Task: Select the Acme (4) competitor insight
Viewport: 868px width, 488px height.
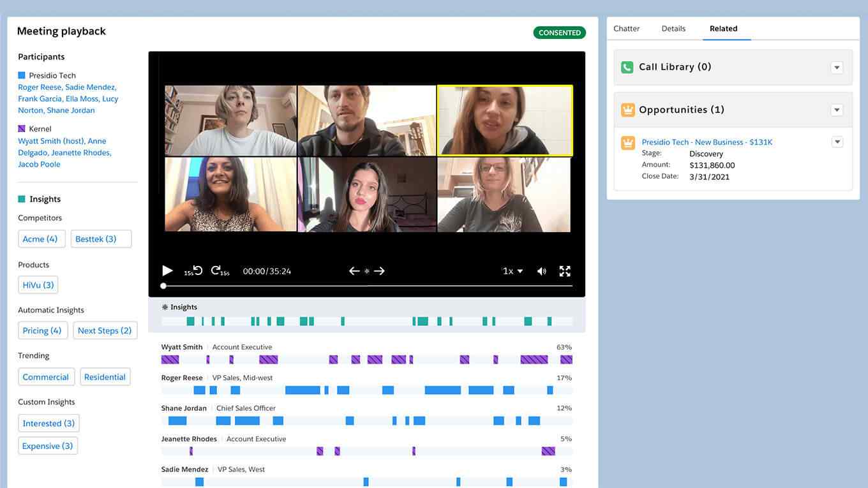Action: pos(41,239)
